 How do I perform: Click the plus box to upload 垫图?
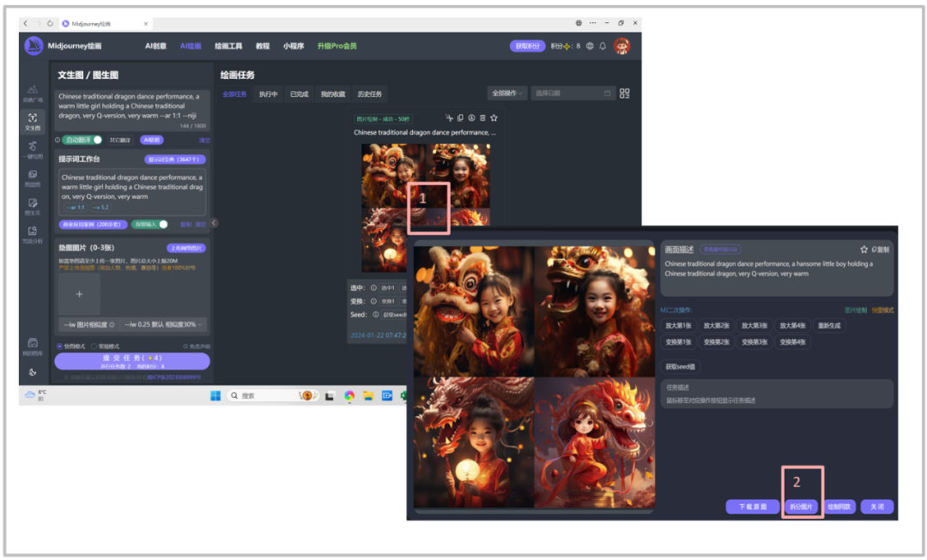(x=79, y=294)
